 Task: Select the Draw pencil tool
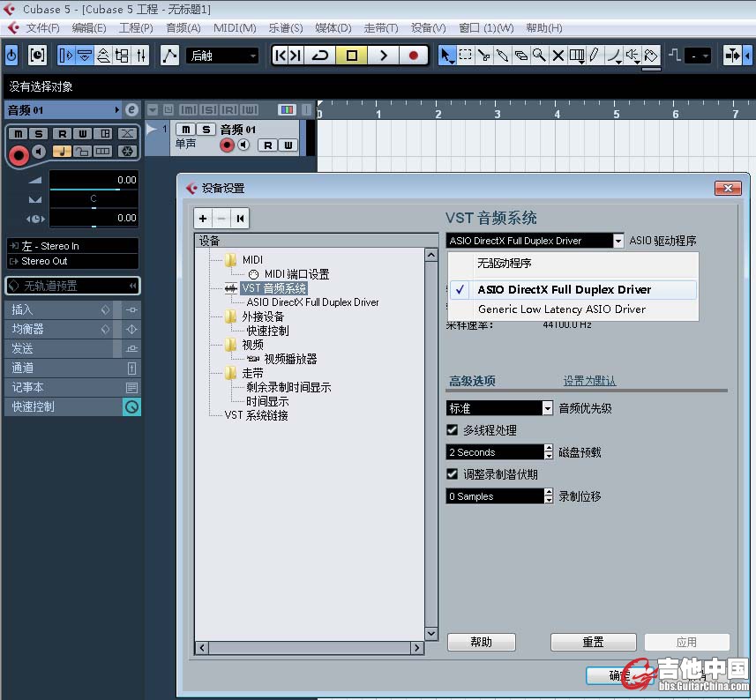[595, 56]
